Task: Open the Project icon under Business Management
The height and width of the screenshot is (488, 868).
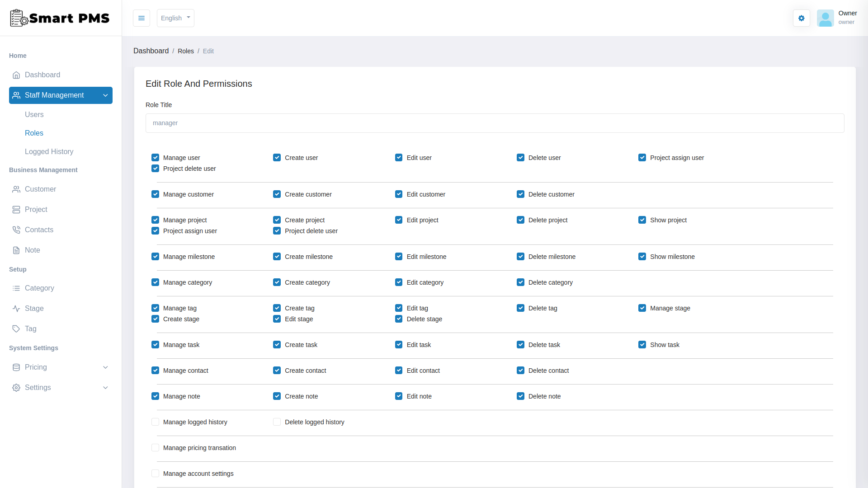Action: 17,209
